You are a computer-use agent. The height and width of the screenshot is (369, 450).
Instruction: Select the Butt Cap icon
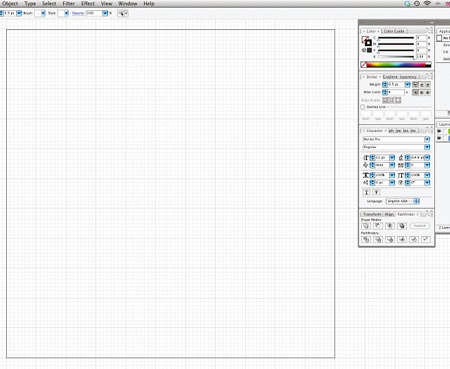(x=415, y=85)
